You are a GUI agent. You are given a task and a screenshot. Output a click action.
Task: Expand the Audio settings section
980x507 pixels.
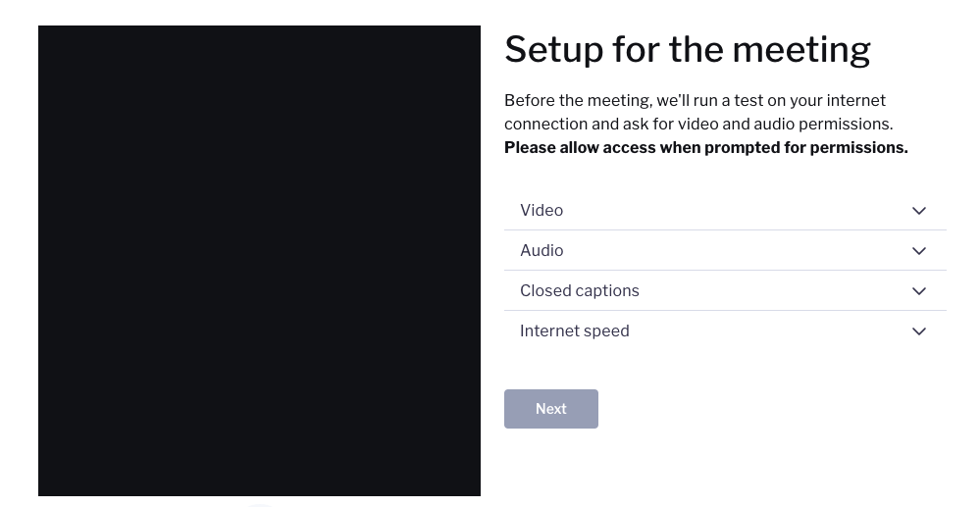click(x=725, y=251)
